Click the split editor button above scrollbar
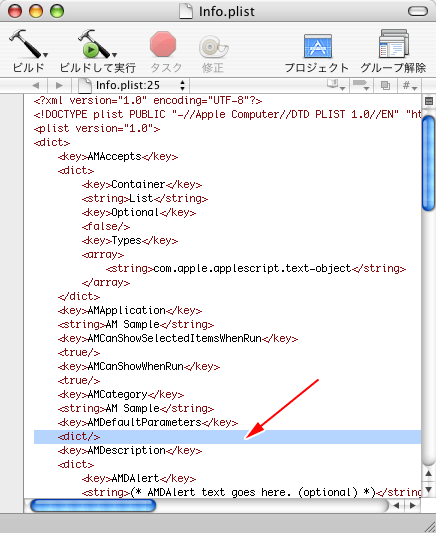The width and height of the screenshot is (436, 533). click(x=429, y=101)
